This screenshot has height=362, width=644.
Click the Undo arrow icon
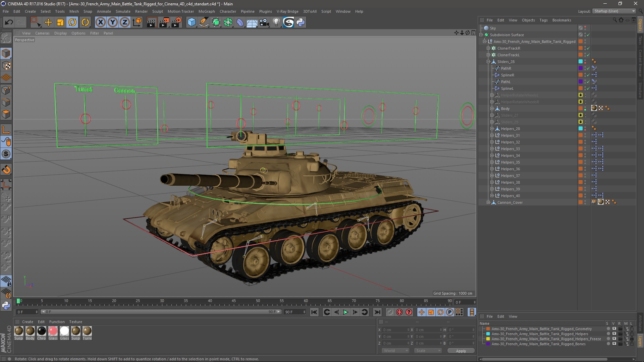pyautogui.click(x=9, y=22)
